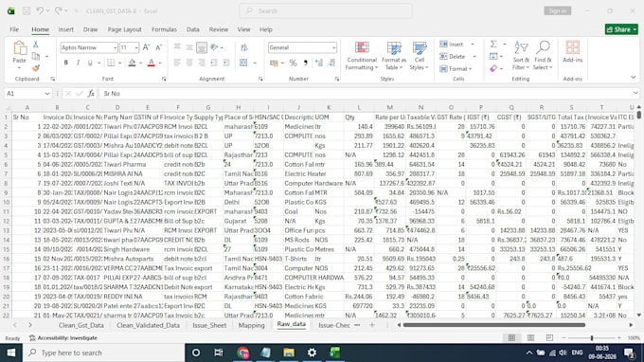Click the Windows Start button
This screenshot has height=362, width=644.
coord(11,353)
